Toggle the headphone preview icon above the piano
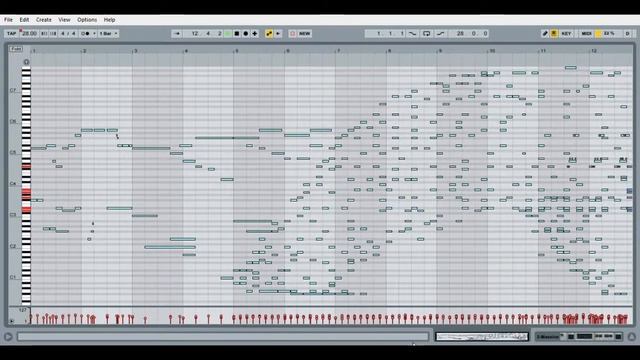Screen dimensions: 640x360 [26, 62]
